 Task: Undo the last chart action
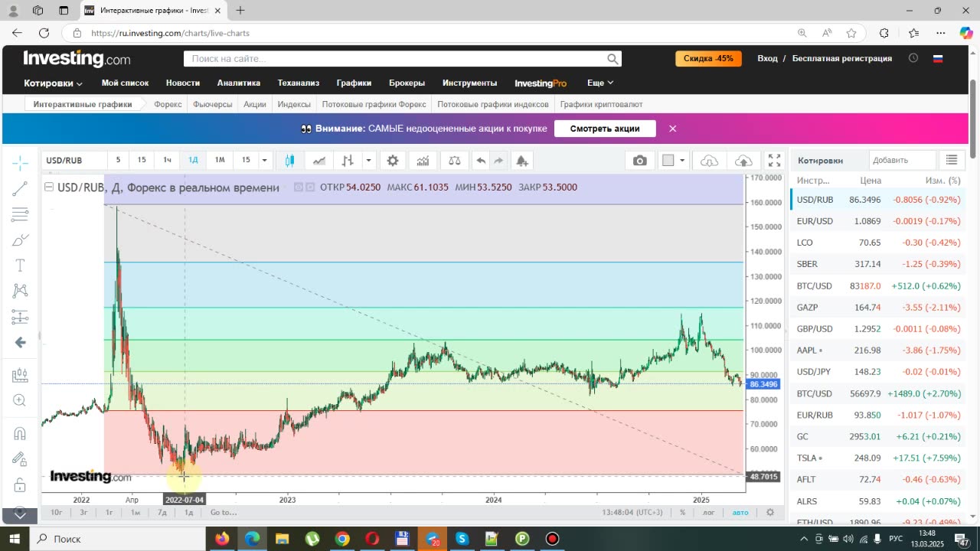(x=481, y=161)
